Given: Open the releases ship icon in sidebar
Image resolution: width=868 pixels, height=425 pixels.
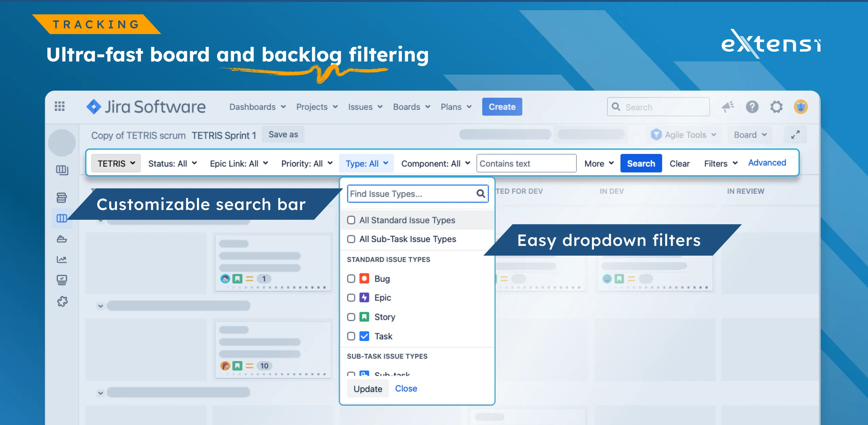Looking at the screenshot, I should [62, 239].
